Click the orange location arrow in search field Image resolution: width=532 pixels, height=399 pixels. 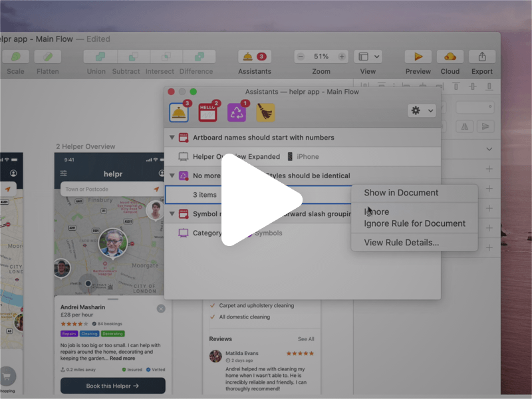[156, 189]
